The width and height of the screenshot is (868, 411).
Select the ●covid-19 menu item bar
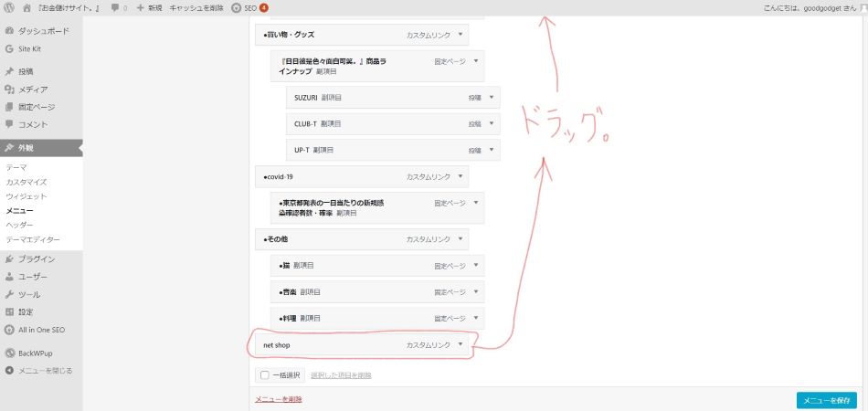pos(362,176)
